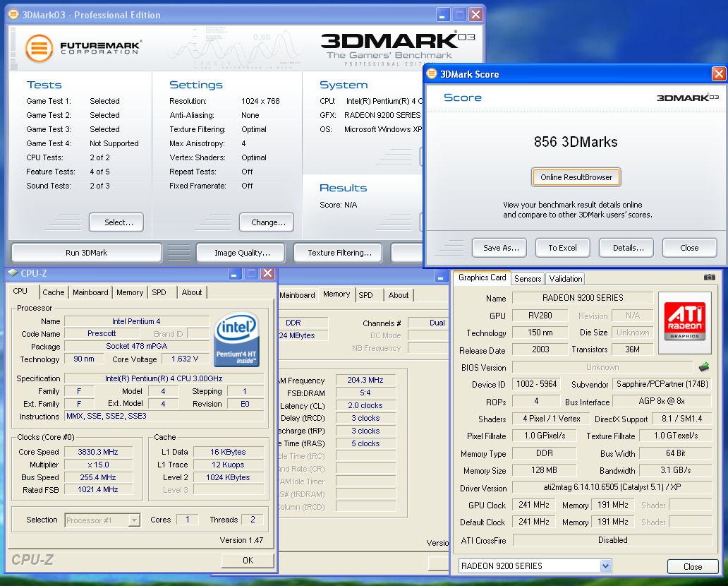
Task: Open the About tab in second CPU-Z window
Action: (399, 295)
